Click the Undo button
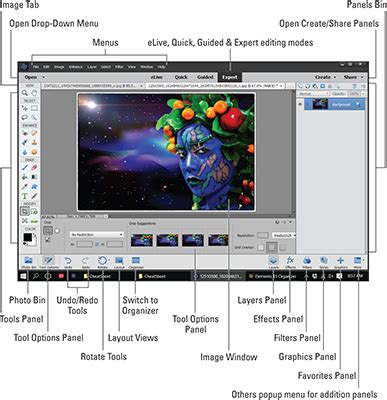Screen dimensions: 387x400 tap(68, 262)
